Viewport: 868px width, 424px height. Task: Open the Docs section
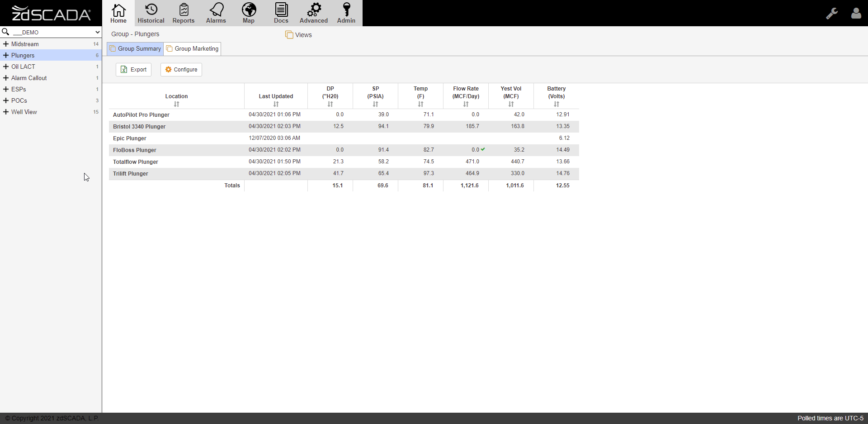pos(281,13)
